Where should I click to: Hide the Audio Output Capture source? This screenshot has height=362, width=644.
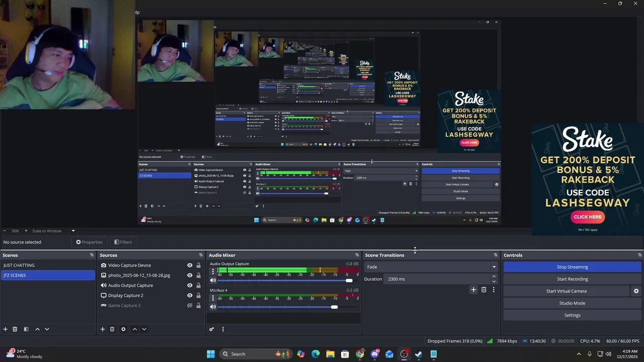[190, 286]
